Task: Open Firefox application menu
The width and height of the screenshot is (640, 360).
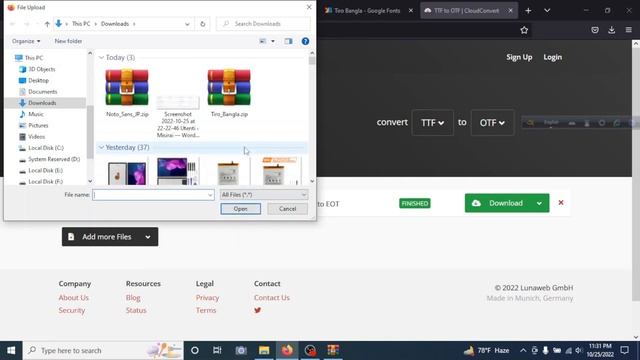Action: point(629,30)
